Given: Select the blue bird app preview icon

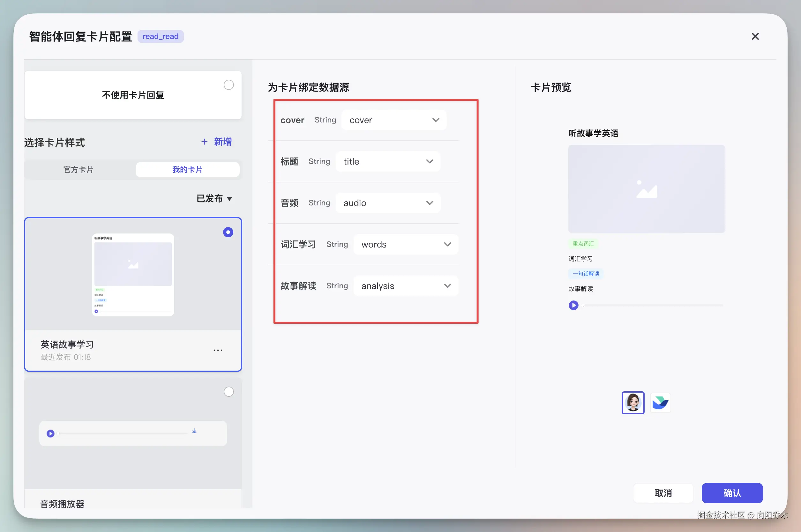Looking at the screenshot, I should tap(660, 403).
